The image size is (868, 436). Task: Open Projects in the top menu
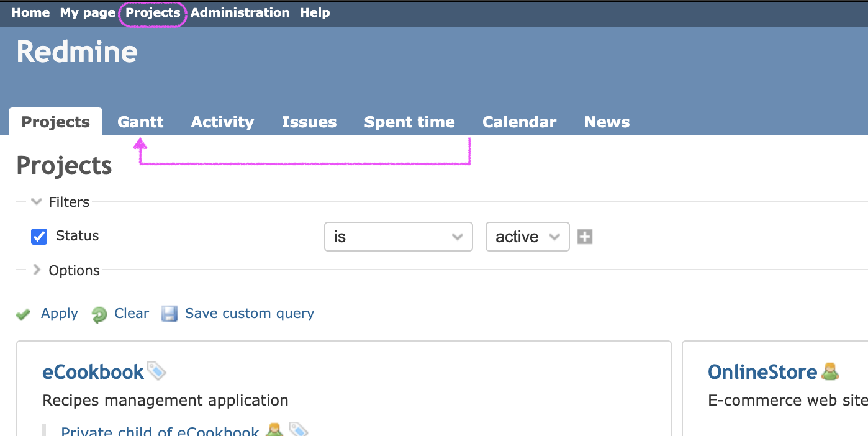153,12
